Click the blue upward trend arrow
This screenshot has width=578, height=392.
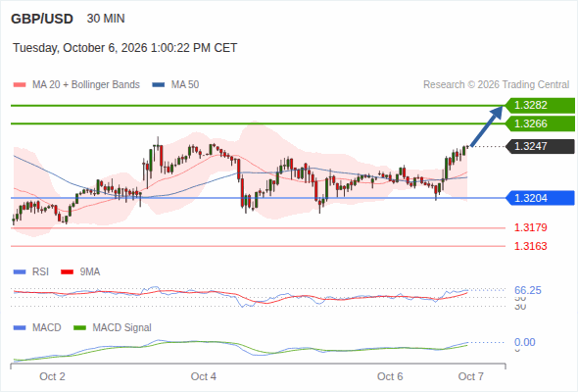[487, 126]
